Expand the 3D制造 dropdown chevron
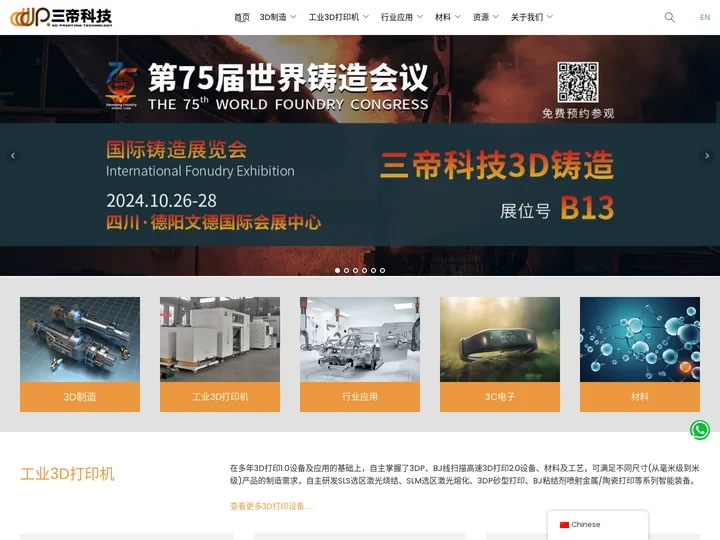Screen dimensions: 720x540 [x=293, y=17]
